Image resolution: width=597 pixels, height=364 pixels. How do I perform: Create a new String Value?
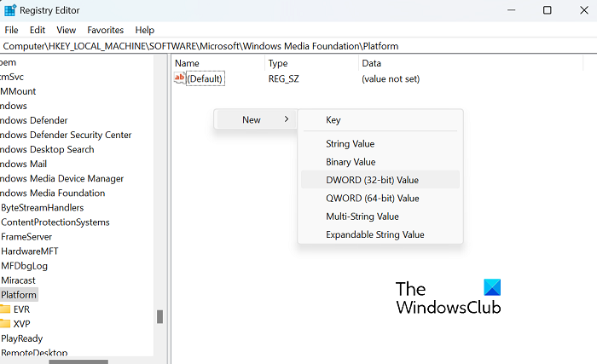(350, 143)
